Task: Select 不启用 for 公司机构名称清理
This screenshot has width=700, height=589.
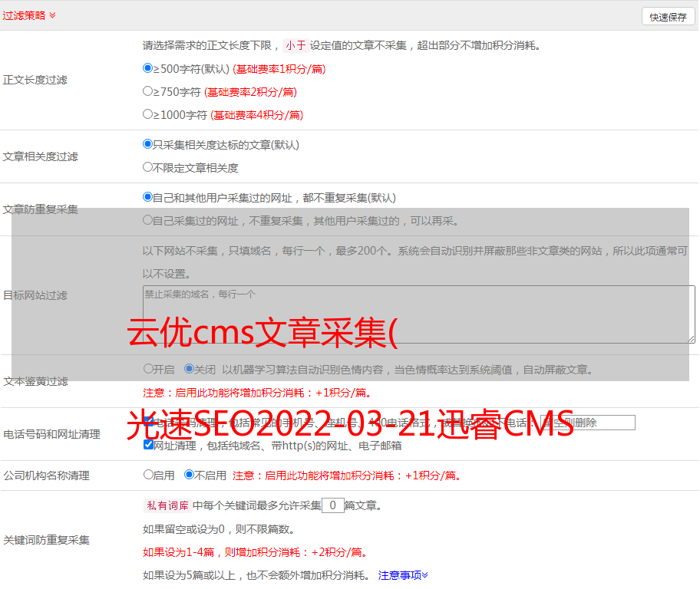Action: pyautogui.click(x=190, y=474)
